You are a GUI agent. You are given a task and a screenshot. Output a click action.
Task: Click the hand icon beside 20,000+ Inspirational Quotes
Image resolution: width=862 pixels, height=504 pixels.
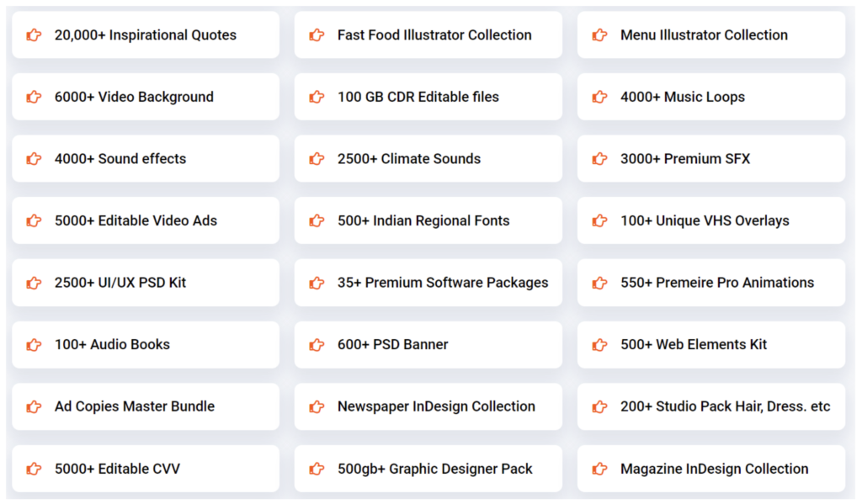34,35
